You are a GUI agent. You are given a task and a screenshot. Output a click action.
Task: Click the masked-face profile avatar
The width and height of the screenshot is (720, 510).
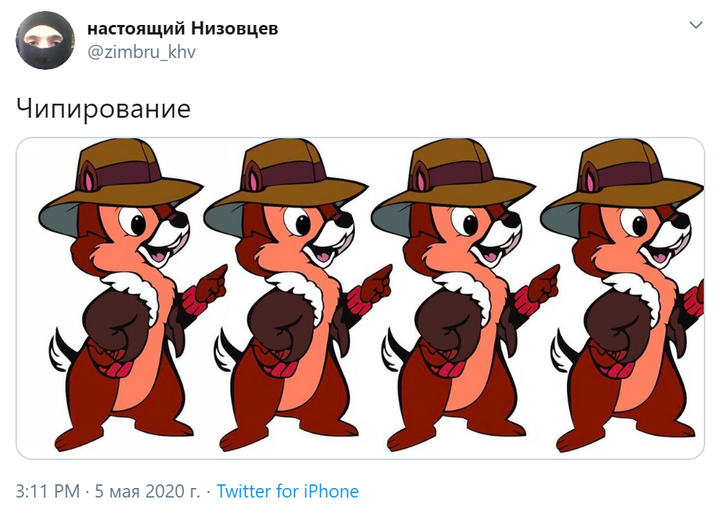tap(45, 40)
